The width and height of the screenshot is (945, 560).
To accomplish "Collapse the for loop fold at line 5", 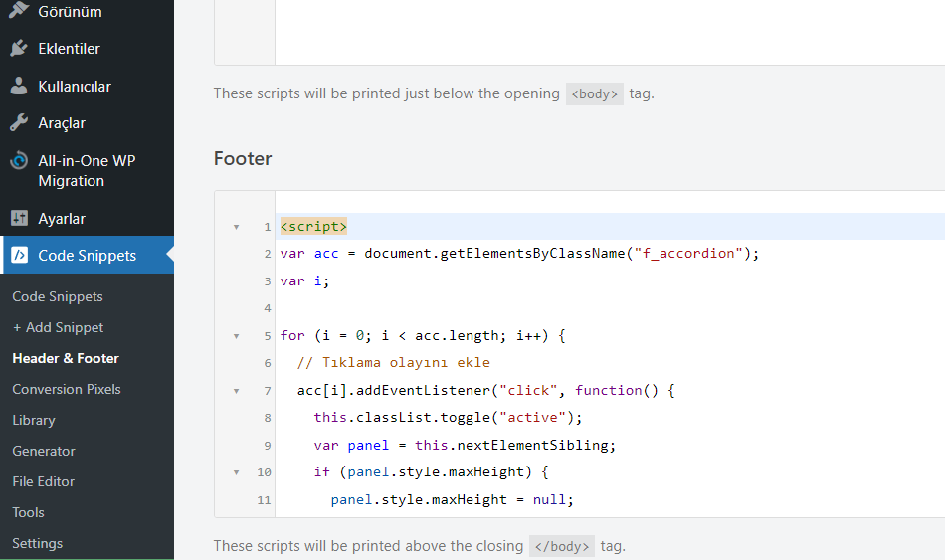I will (x=237, y=336).
